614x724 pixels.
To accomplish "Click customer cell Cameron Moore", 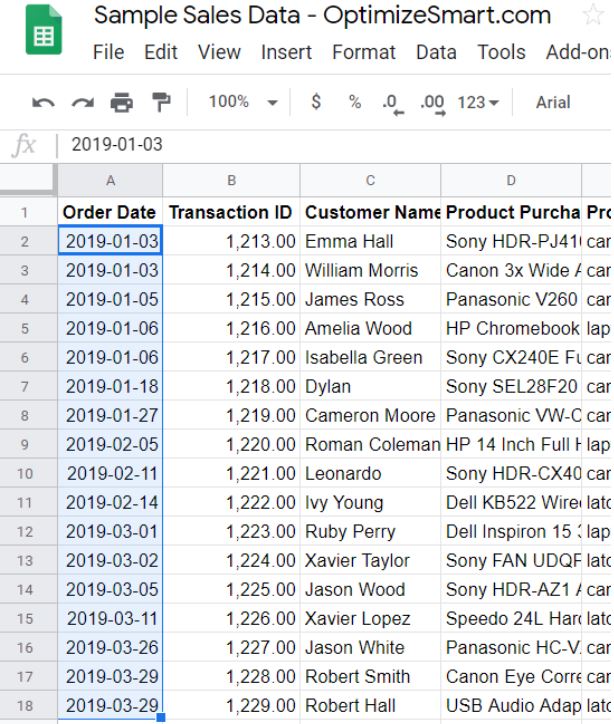I will [x=370, y=415].
